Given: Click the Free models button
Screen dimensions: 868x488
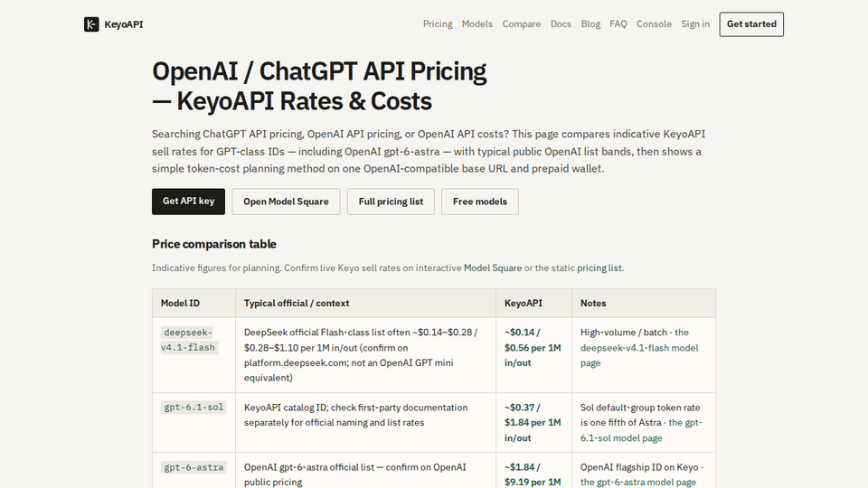Looking at the screenshot, I should pos(480,202).
